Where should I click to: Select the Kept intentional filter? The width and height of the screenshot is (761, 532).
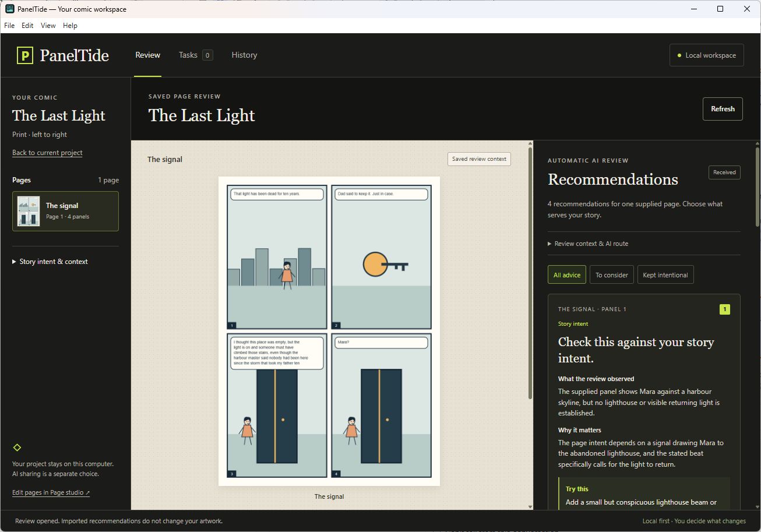665,275
